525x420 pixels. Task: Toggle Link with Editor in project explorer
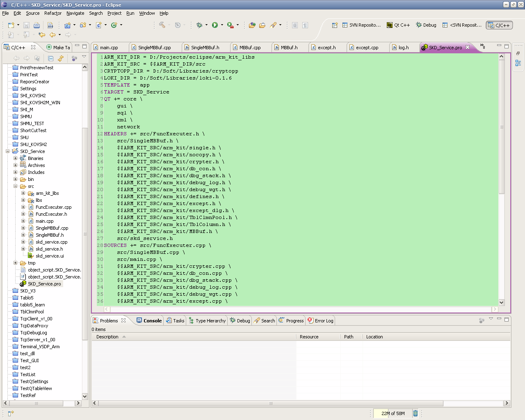click(x=61, y=58)
